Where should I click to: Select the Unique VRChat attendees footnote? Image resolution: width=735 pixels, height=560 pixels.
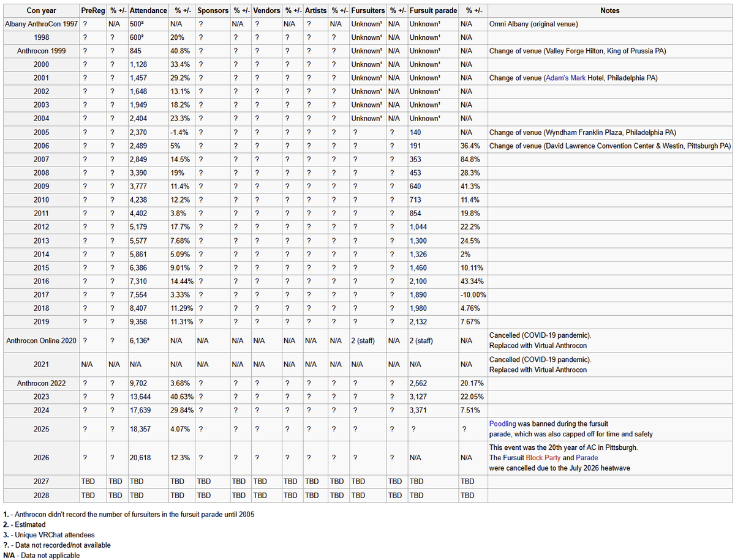coord(49,535)
